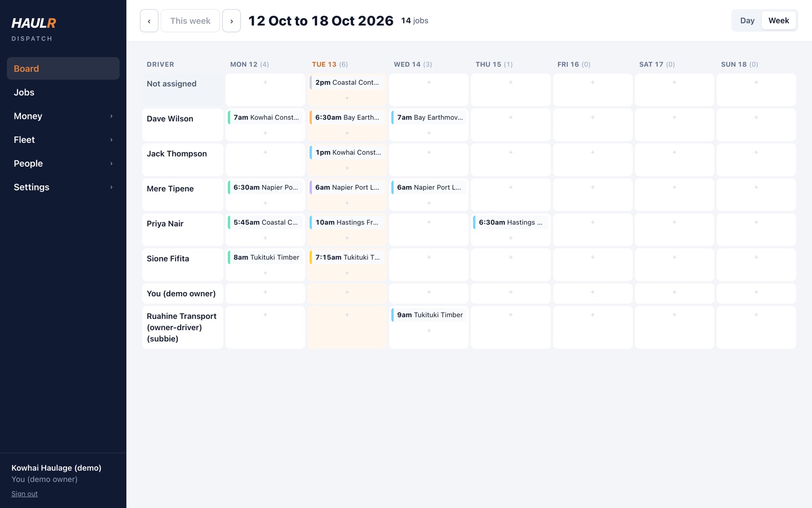The image size is (812, 508).
Task: Open Dave Wilson's 7am Kowhai Const job Monday
Action: pos(265,117)
